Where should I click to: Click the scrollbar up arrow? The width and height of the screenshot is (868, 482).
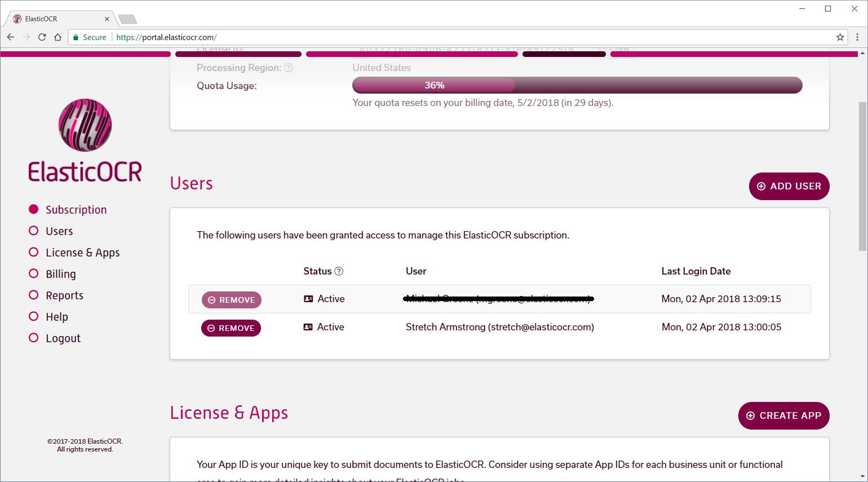click(862, 54)
